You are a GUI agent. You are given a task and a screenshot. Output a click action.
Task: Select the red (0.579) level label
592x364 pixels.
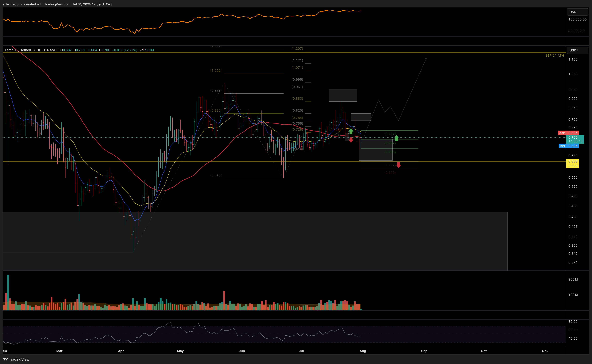390,173
